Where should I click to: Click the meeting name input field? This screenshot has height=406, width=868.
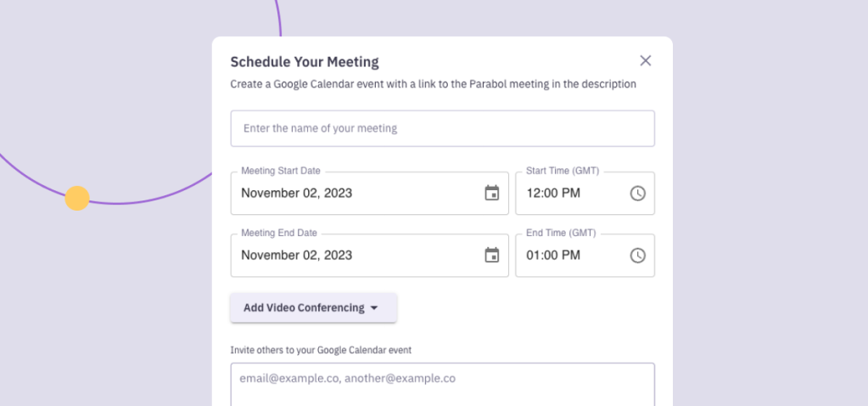[443, 128]
